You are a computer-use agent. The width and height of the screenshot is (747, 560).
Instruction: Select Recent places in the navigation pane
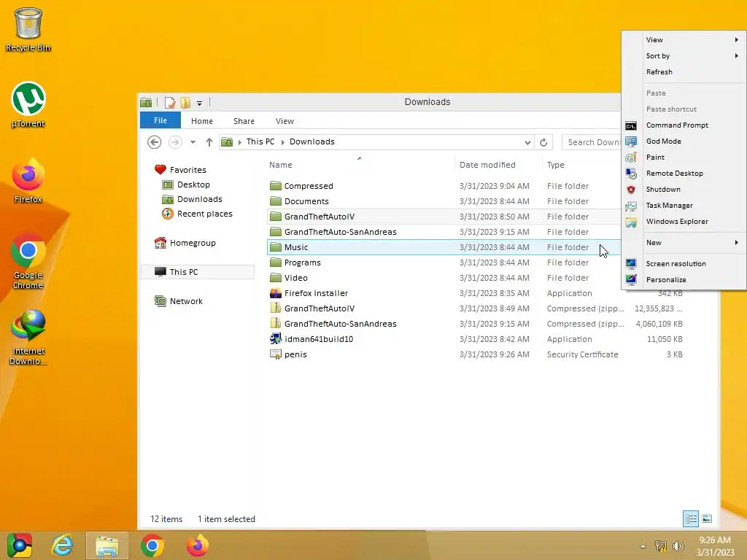tap(197, 214)
